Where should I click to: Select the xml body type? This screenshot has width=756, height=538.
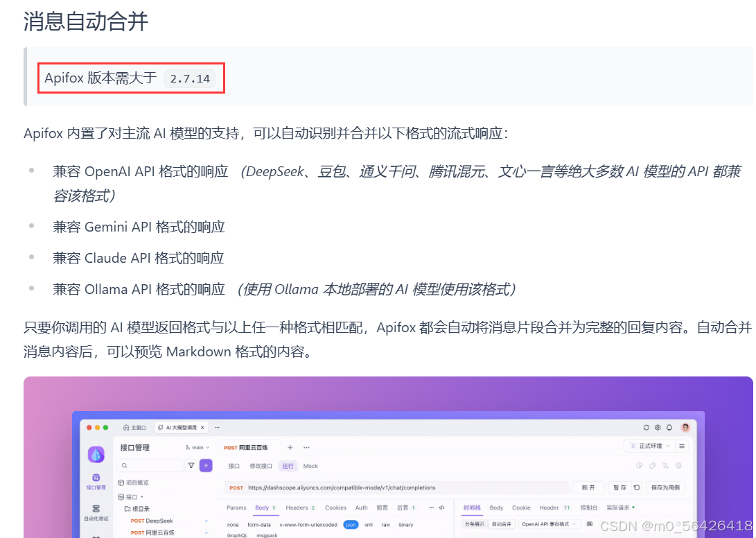pos(369,525)
